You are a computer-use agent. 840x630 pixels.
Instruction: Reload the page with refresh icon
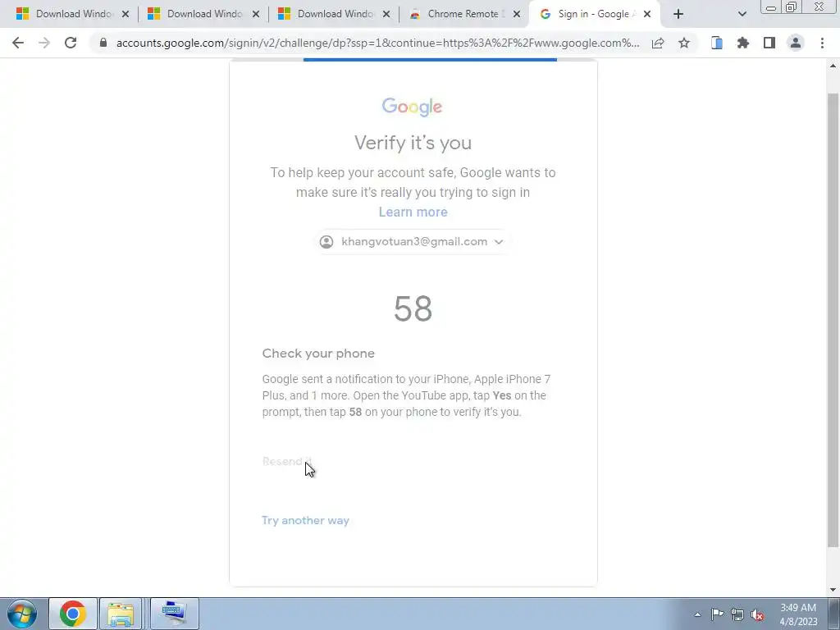pos(71,43)
